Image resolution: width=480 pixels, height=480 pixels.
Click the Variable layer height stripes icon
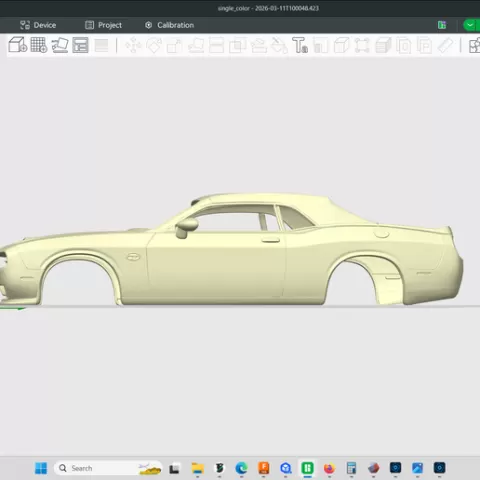click(101, 45)
